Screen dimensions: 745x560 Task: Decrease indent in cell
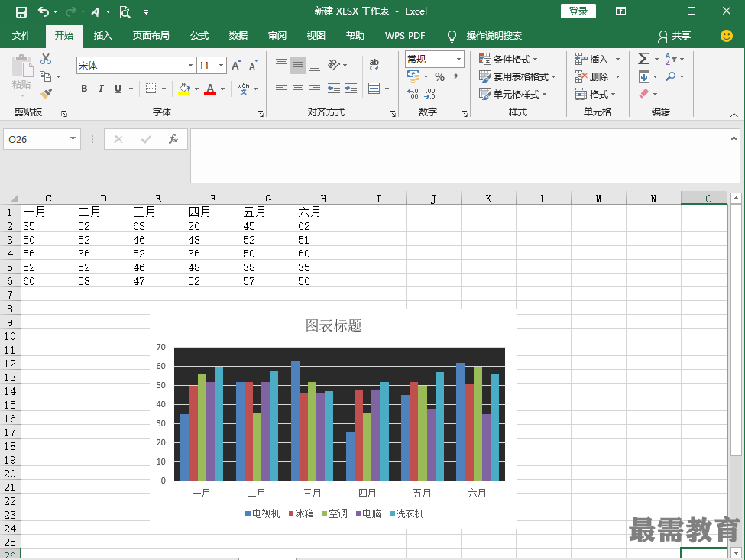(334, 89)
